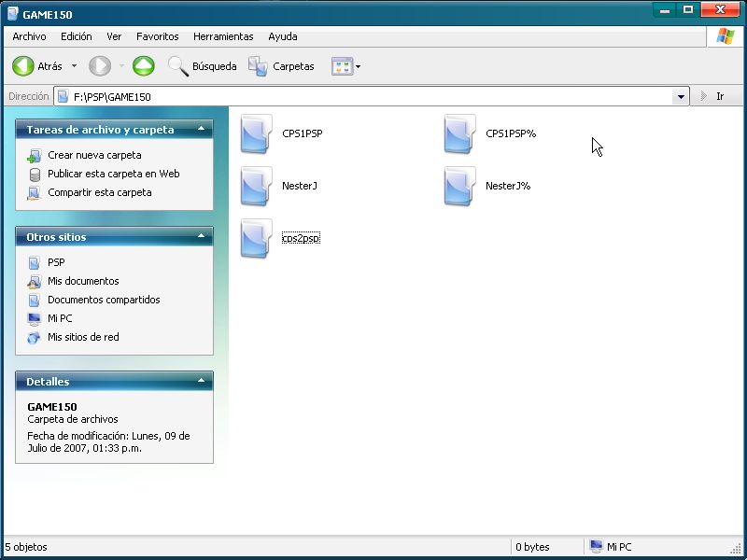Click the address field showing F:\PSP\GAME150
Viewport: 747px width, 560px height.
tap(372, 97)
